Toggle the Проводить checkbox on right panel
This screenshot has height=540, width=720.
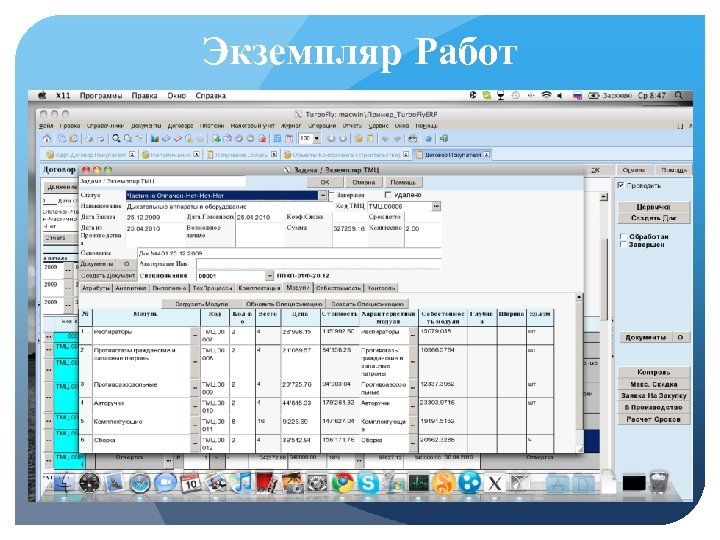[621, 185]
